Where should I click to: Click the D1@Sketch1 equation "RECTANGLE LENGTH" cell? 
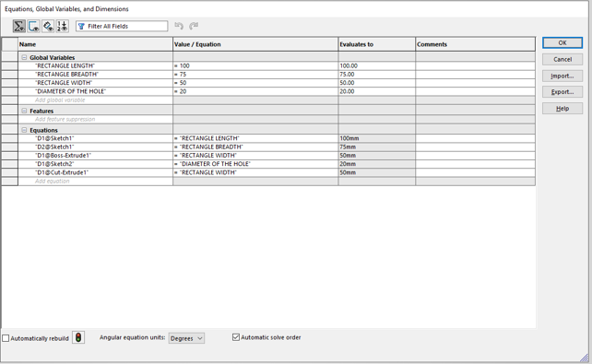[x=255, y=138]
